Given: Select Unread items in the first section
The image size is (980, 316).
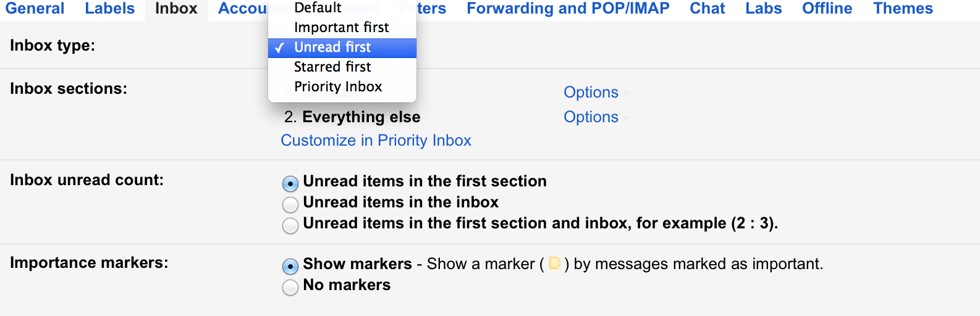Looking at the screenshot, I should tap(290, 183).
